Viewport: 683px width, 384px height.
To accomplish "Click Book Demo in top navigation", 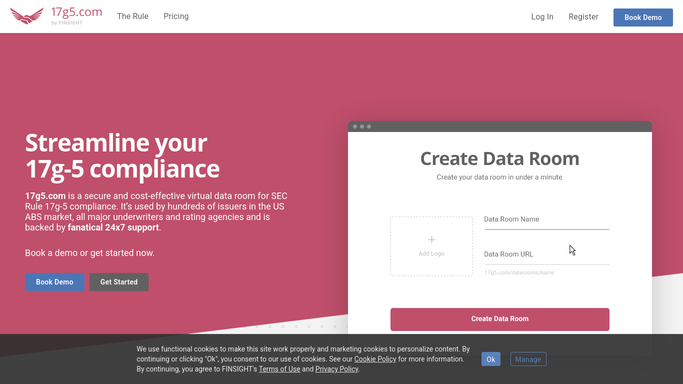I will pos(643,17).
